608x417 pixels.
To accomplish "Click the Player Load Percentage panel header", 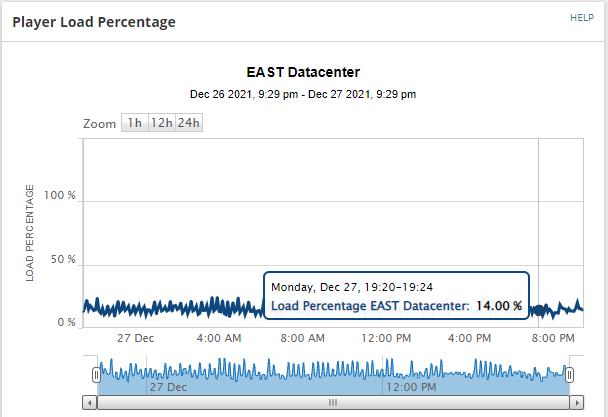I will [94, 21].
